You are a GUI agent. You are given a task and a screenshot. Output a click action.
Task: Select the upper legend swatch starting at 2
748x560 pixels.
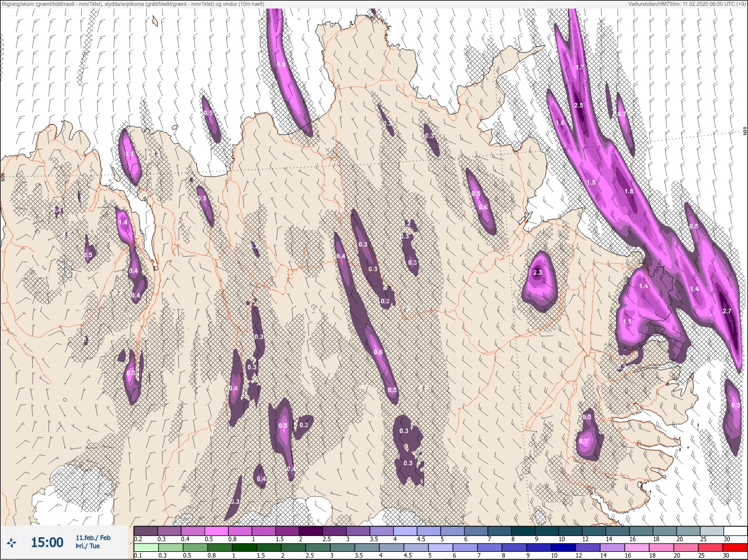[311, 531]
